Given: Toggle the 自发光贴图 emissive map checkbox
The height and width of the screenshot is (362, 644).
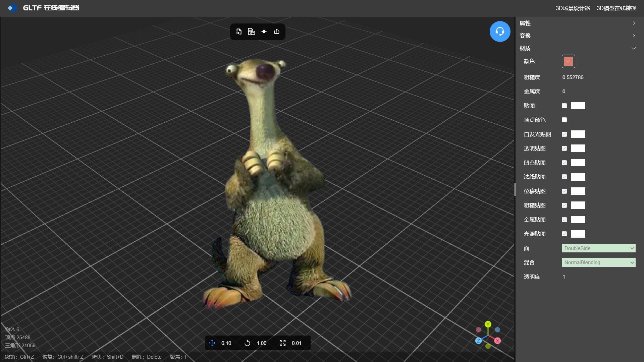Looking at the screenshot, I should pos(564,134).
